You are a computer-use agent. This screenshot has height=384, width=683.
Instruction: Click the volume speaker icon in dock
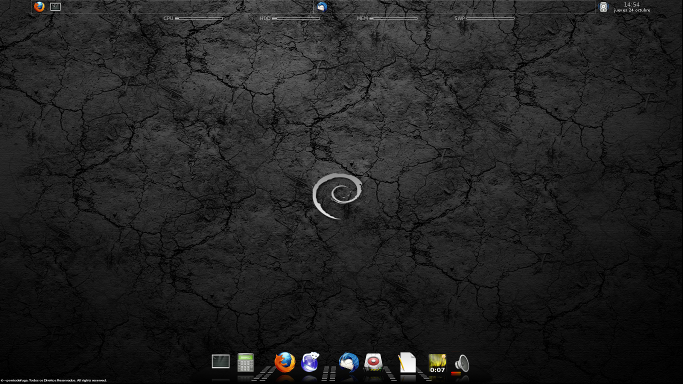[461, 363]
